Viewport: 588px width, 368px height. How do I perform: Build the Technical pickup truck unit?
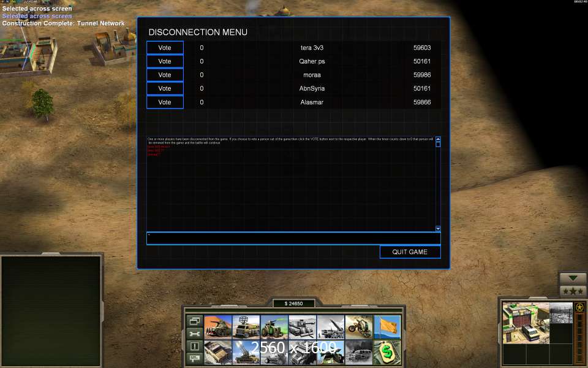click(218, 352)
